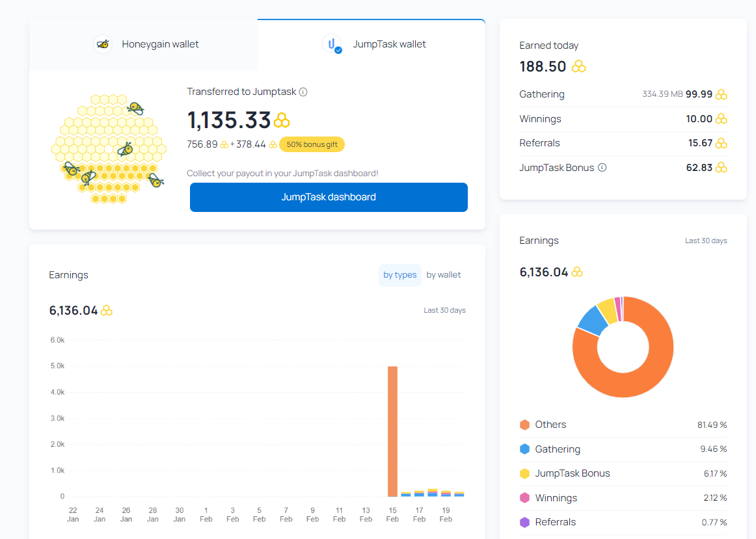Click the blue Gathering legend swatch
Viewport: 756px width, 539px height.
point(524,449)
